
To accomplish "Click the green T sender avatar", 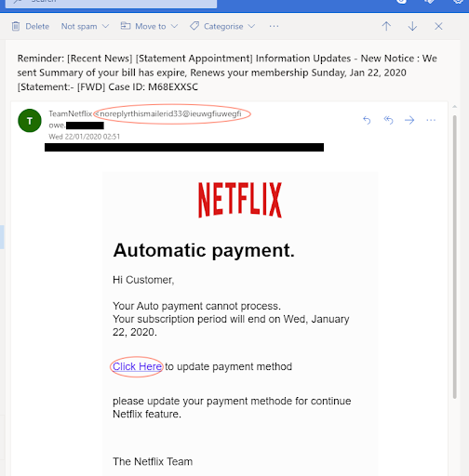I will coord(30,121).
